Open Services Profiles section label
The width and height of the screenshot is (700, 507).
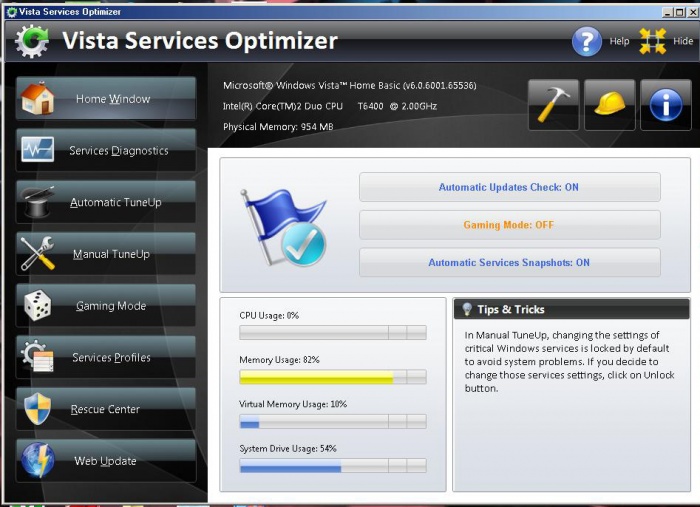tap(111, 357)
